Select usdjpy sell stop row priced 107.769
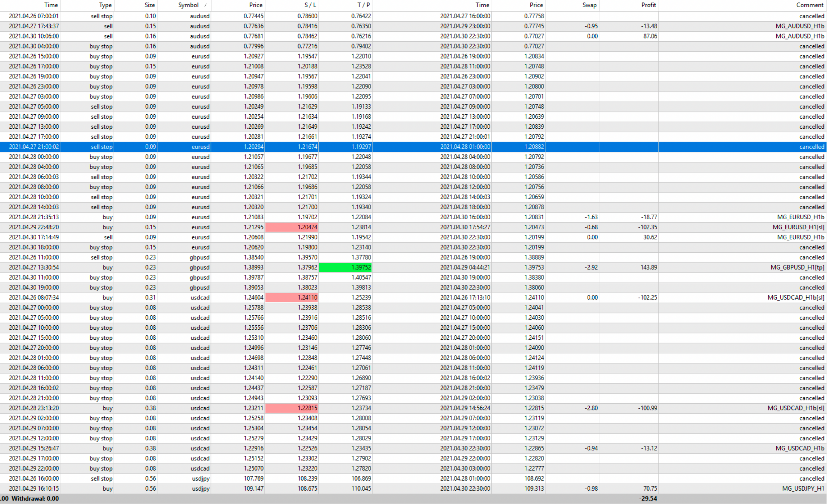 (253, 478)
